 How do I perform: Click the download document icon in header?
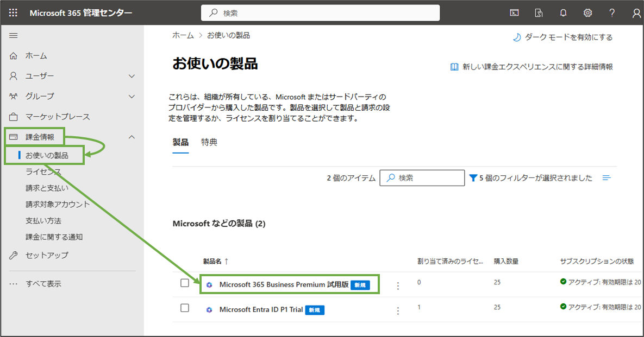[539, 13]
